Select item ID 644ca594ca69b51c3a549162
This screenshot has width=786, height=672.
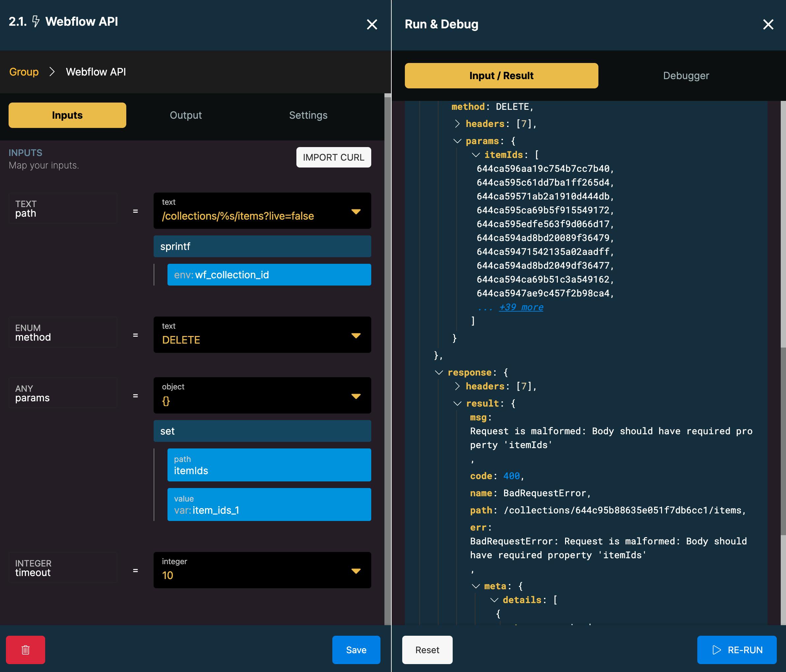pos(543,279)
